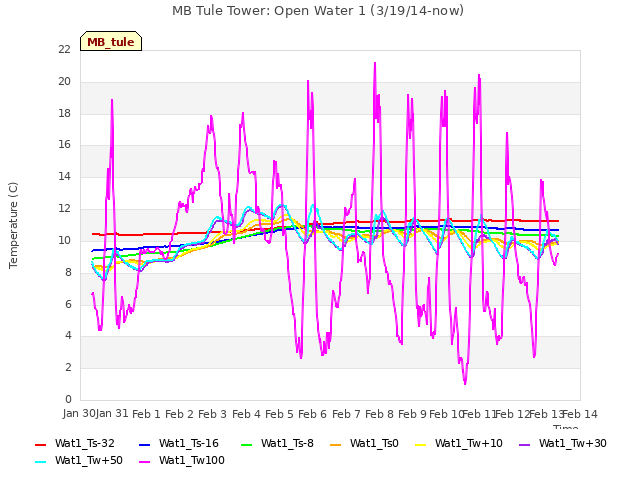The width and height of the screenshot is (640, 480).
Task: Click the 20 y-axis tick label
Action: coord(64,82)
